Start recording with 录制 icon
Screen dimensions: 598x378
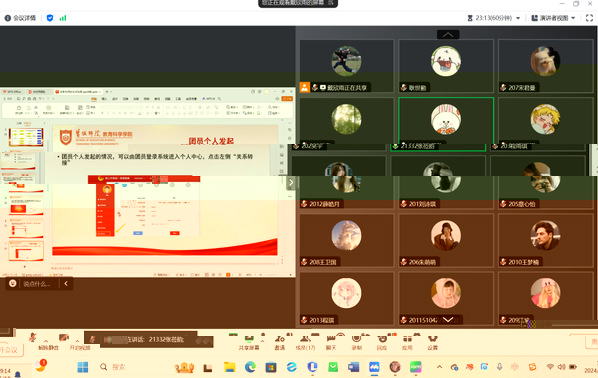357,342
